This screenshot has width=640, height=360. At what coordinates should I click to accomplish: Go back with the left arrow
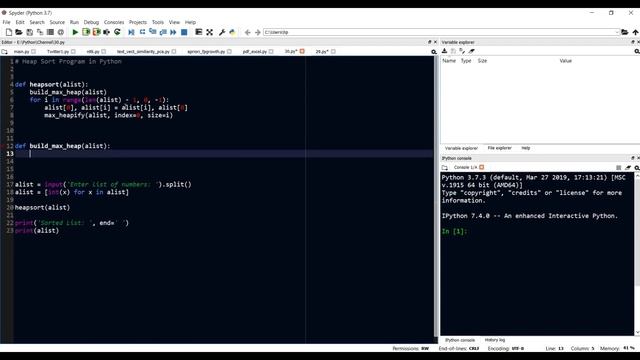[247, 32]
